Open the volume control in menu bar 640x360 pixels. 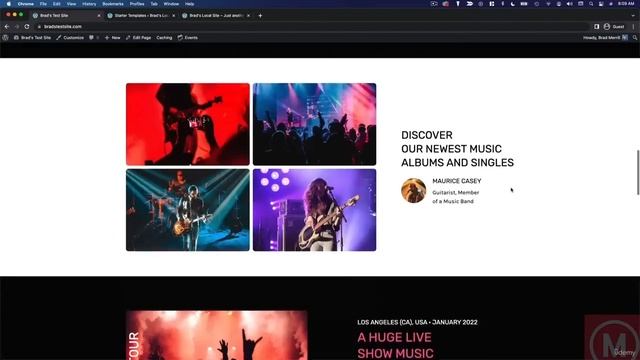pos(569,4)
